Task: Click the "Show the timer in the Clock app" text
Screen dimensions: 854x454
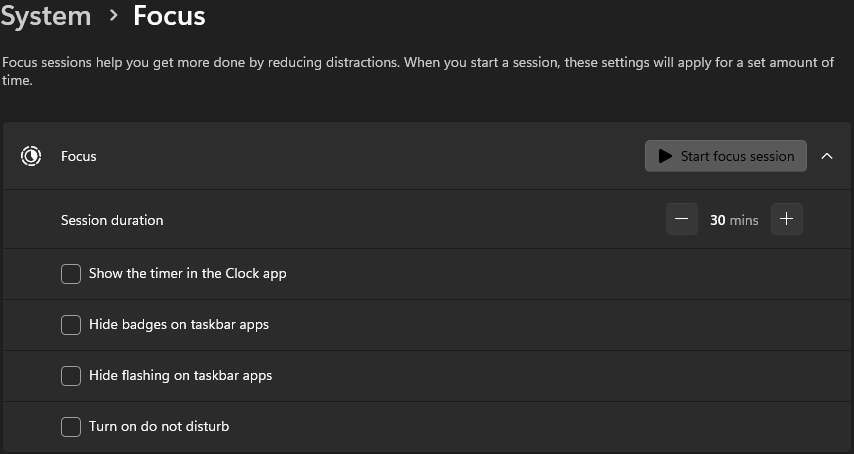Action: [x=188, y=273]
